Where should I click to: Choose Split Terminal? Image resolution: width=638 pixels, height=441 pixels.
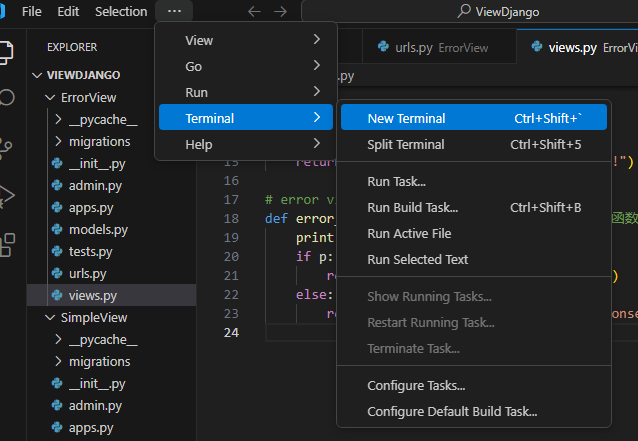pos(474,144)
